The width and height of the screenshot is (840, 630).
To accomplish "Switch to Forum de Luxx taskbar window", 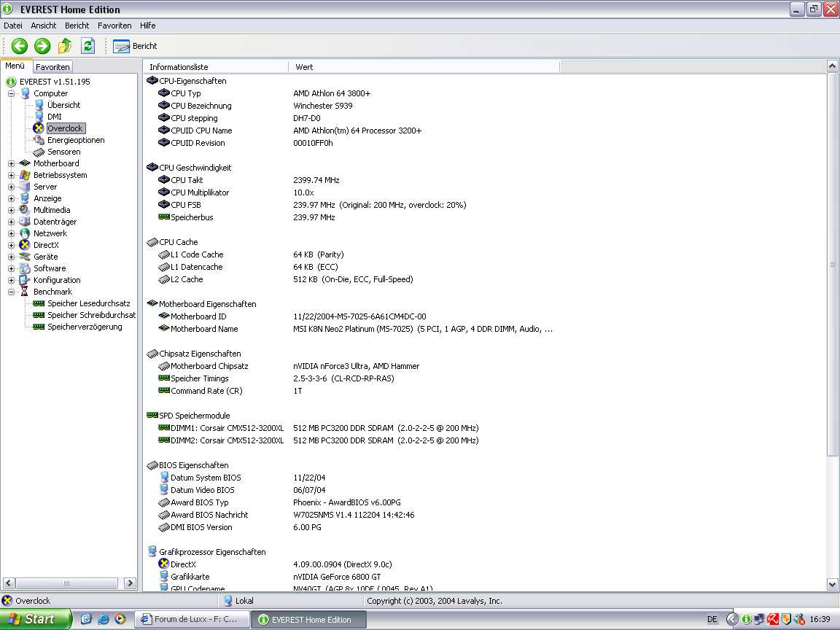I will coord(191,619).
